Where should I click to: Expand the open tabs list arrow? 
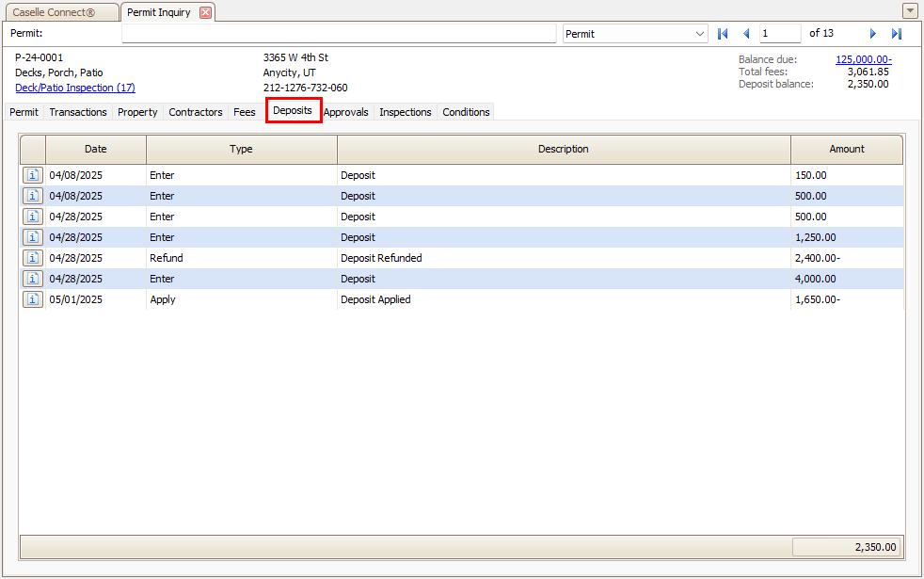pos(909,10)
